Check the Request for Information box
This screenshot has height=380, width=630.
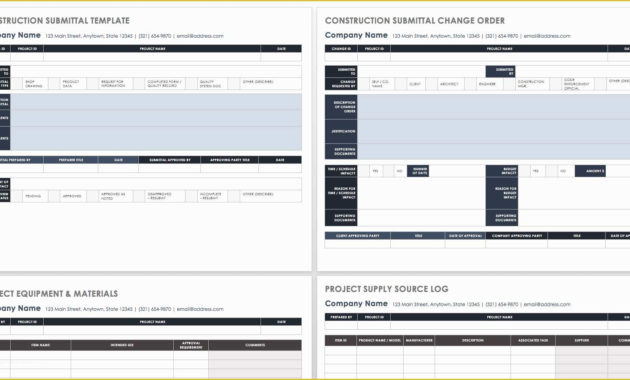coord(92,84)
